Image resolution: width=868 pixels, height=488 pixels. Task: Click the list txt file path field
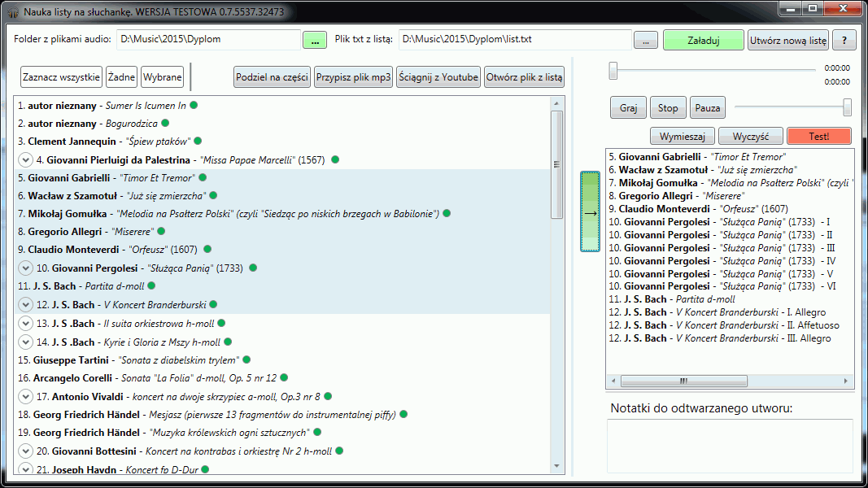pos(515,39)
